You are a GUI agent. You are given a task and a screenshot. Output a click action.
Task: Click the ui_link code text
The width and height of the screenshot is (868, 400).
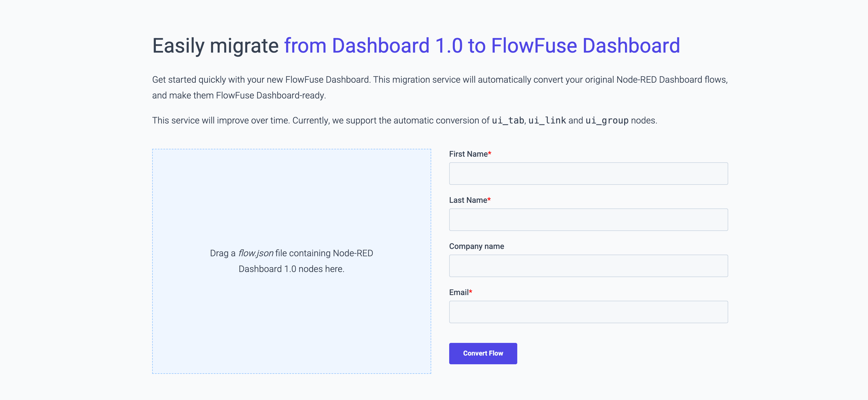[547, 120]
